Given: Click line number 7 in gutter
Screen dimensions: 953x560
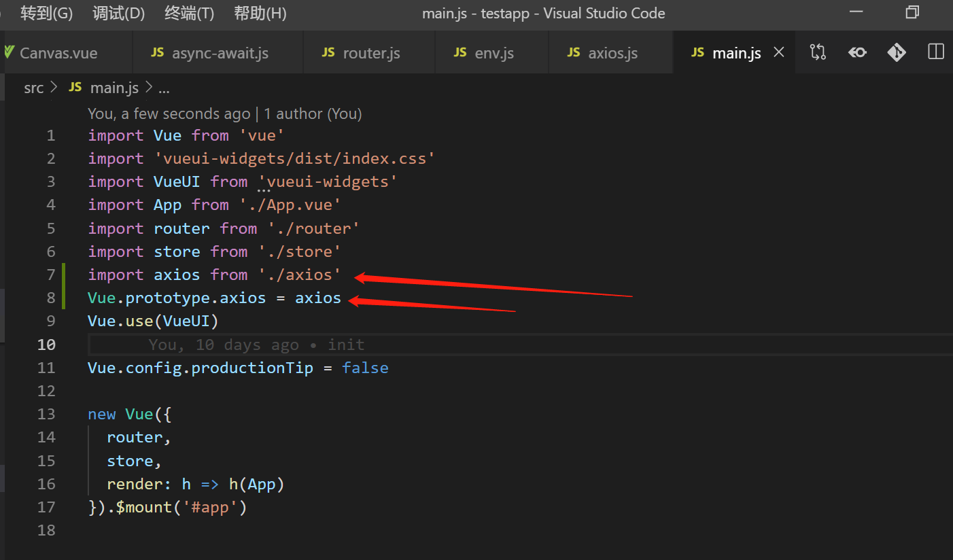Looking at the screenshot, I should point(51,275).
